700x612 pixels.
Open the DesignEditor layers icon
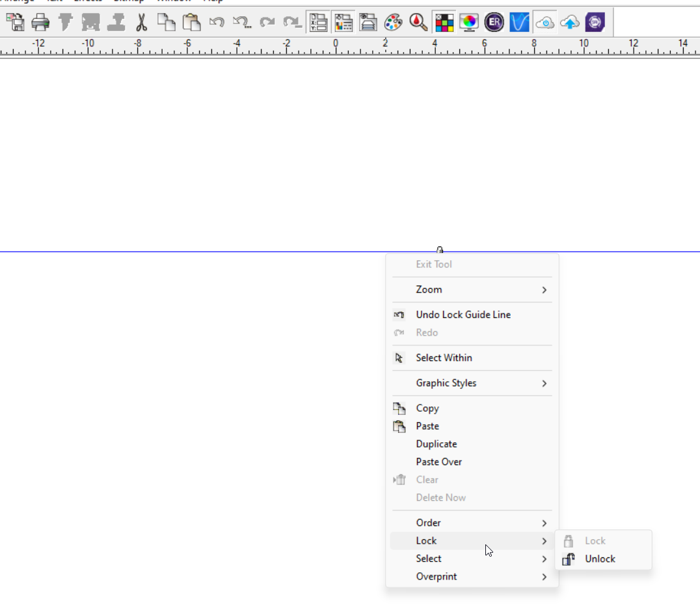pos(368,22)
